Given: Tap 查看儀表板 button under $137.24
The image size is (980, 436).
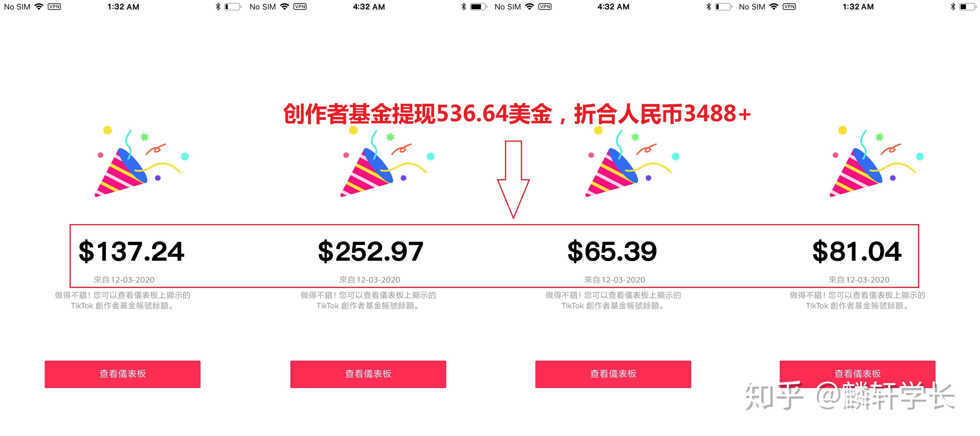Looking at the screenshot, I should [122, 374].
